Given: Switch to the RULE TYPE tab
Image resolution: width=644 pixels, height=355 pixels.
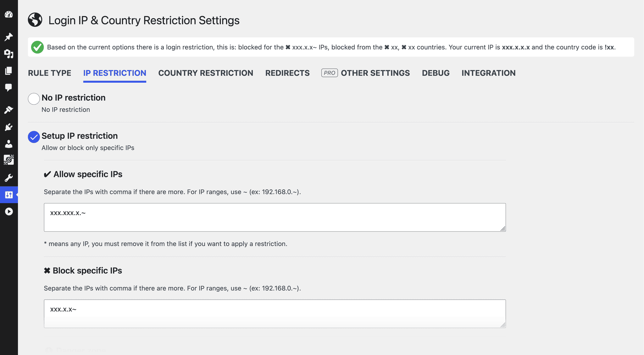Looking at the screenshot, I should pos(50,73).
